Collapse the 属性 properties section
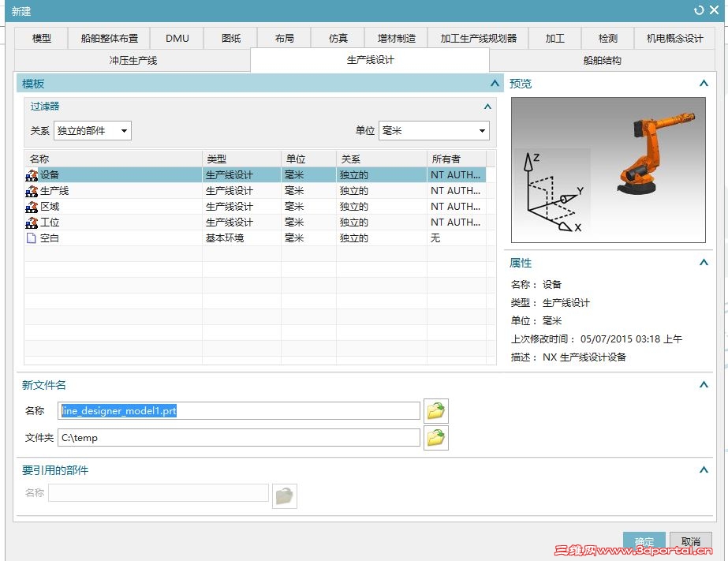The width and height of the screenshot is (728, 561). (704, 263)
